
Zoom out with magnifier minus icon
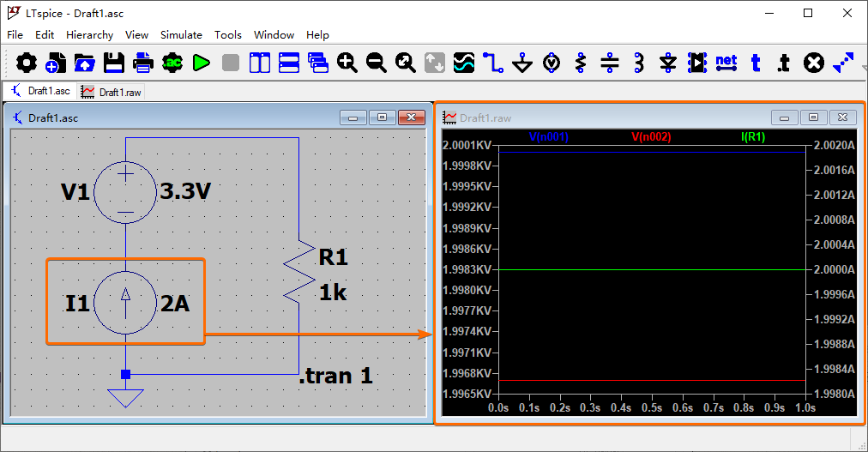point(377,63)
